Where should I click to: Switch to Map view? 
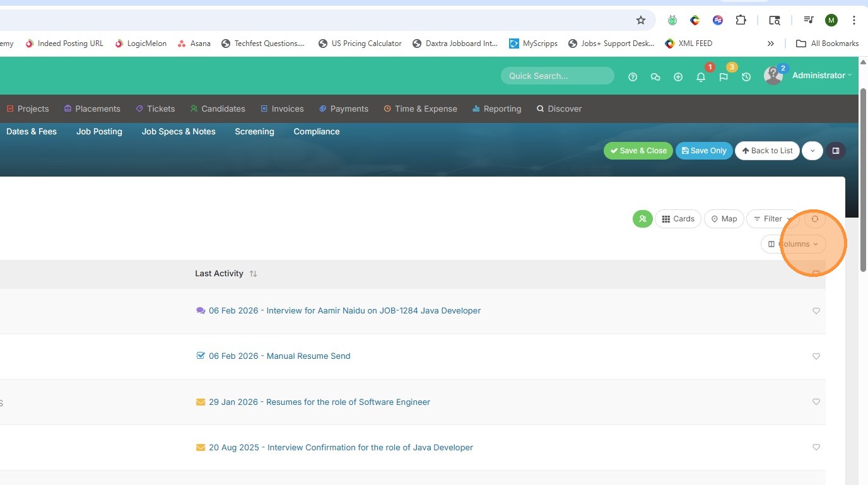click(x=724, y=219)
